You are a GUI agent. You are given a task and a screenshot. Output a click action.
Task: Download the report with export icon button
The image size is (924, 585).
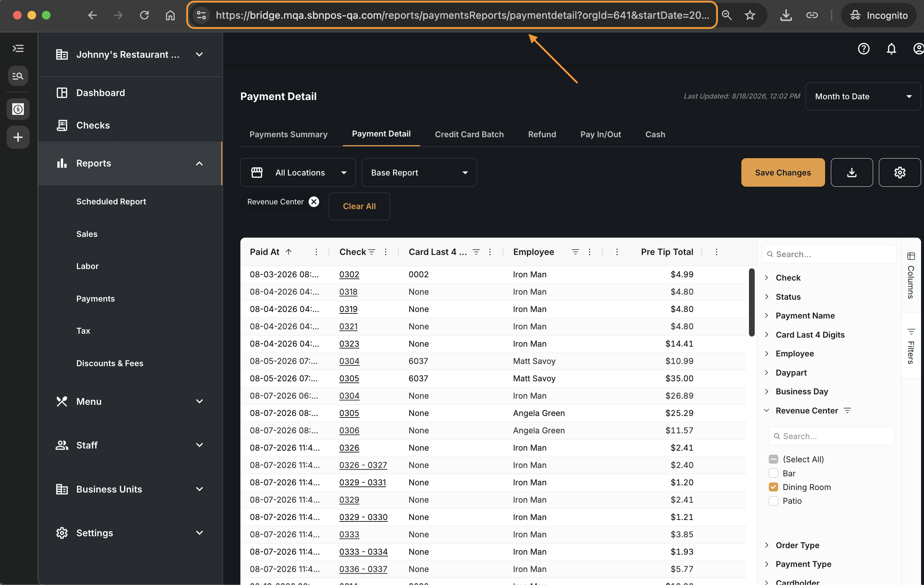click(851, 173)
